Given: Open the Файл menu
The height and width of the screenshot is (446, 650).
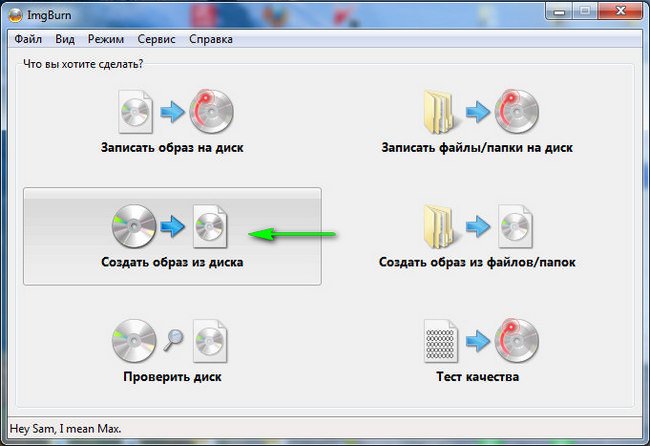Looking at the screenshot, I should coord(28,39).
